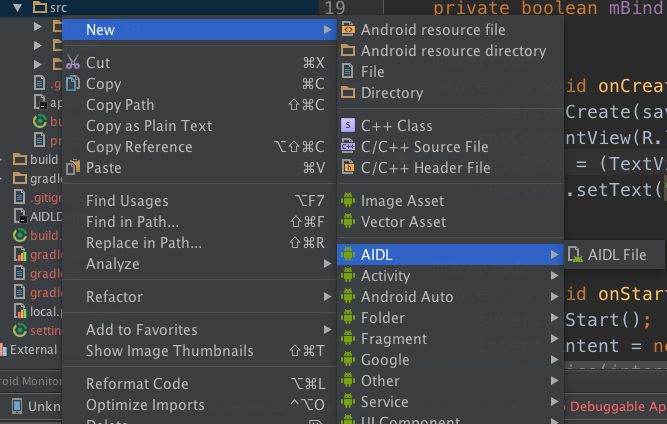Expand the Refactor submenu arrow
Screen dimensions: 667x424
[326, 297]
